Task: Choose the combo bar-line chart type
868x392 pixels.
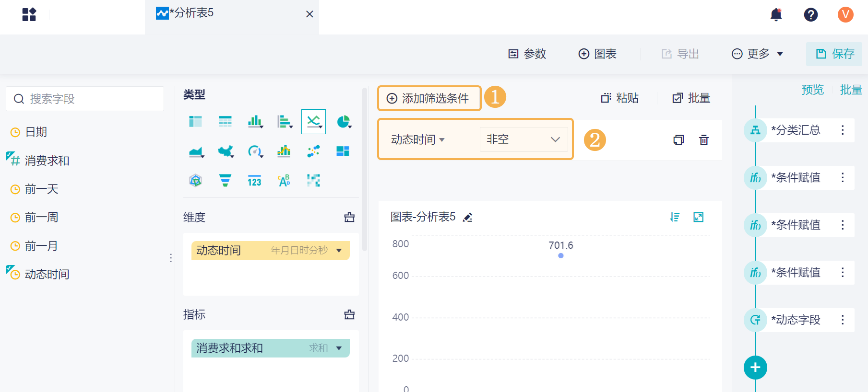Action: pos(284,151)
